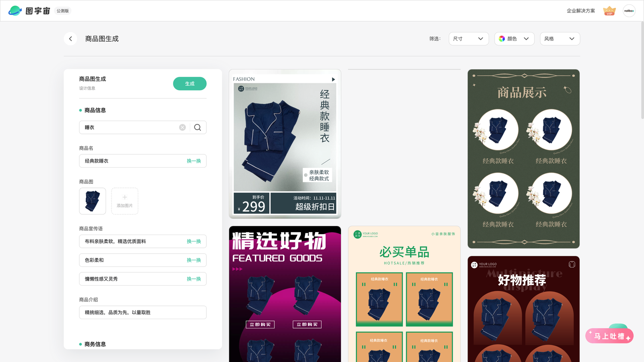644x362 pixels.
Task: Click the 生成 generate button
Action: [x=190, y=84]
